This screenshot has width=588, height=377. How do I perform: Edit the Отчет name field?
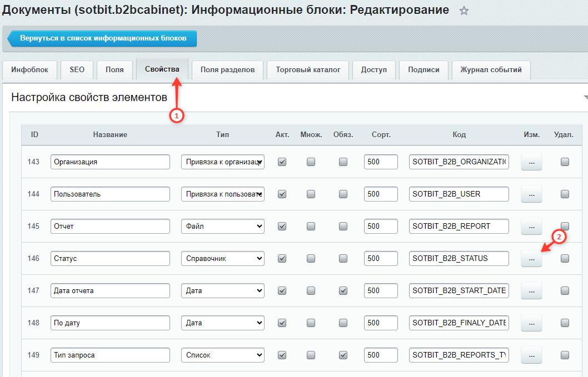[110, 227]
